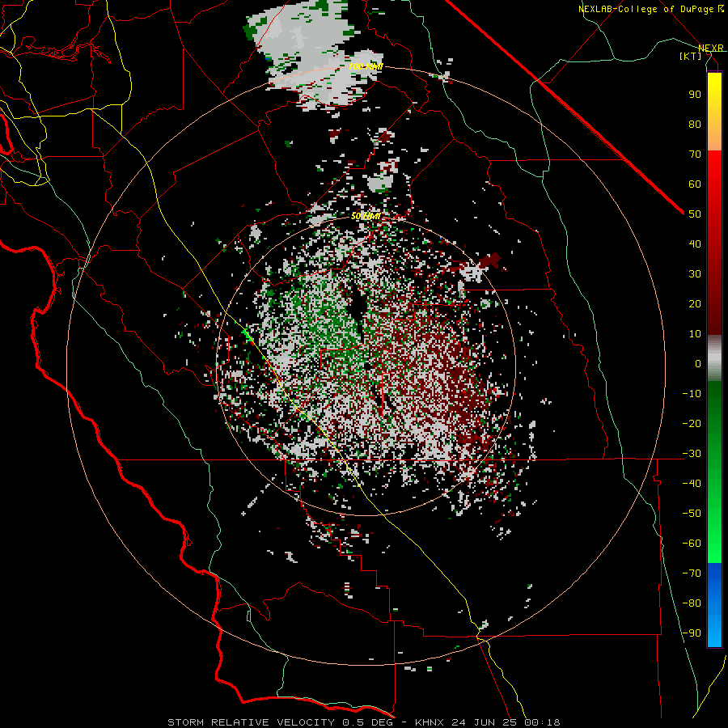Image resolution: width=728 pixels, height=728 pixels.
Task: Click the -80 value on velocity scale
Action: tap(692, 603)
